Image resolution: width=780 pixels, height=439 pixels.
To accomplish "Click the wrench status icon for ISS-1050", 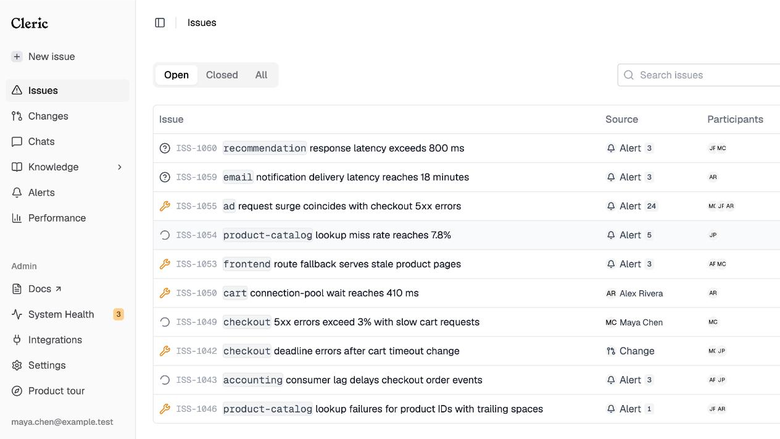I will coord(165,293).
